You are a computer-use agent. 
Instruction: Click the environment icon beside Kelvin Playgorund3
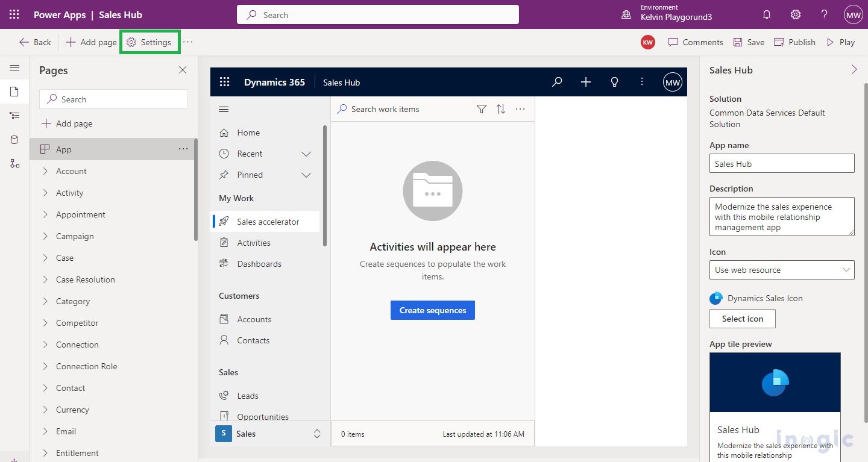pyautogui.click(x=627, y=14)
